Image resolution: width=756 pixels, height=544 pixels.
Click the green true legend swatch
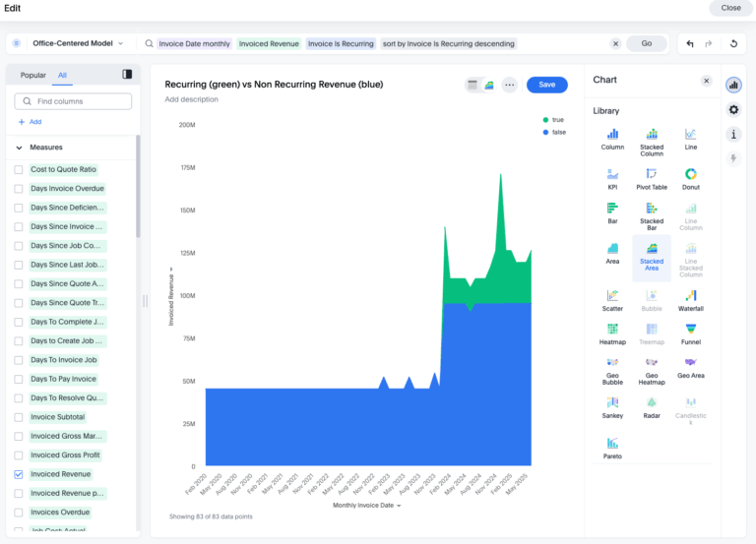coord(544,119)
